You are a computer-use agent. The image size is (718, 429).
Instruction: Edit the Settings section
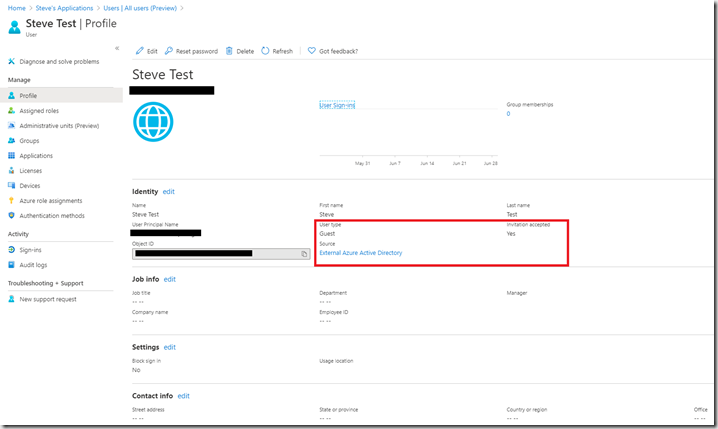click(x=170, y=347)
